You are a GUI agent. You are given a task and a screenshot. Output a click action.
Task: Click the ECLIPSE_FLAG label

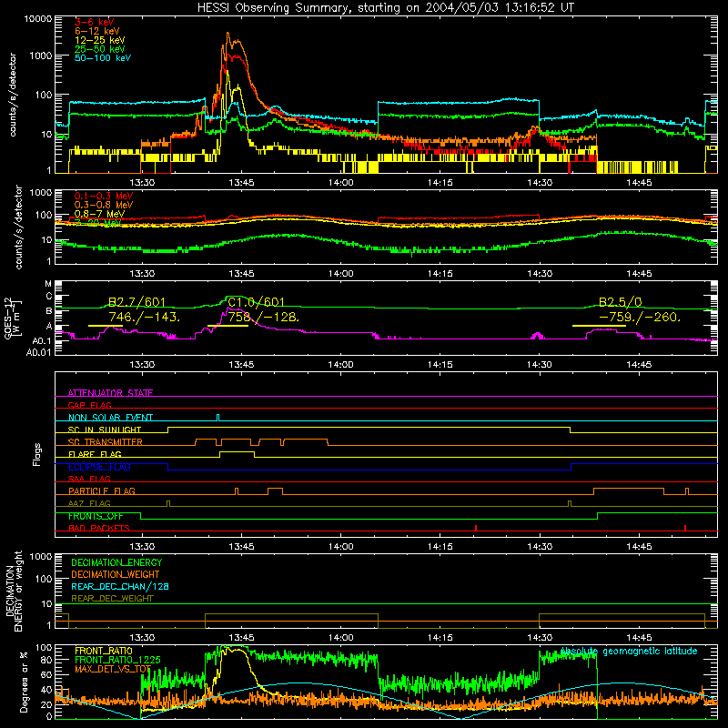pos(99,467)
